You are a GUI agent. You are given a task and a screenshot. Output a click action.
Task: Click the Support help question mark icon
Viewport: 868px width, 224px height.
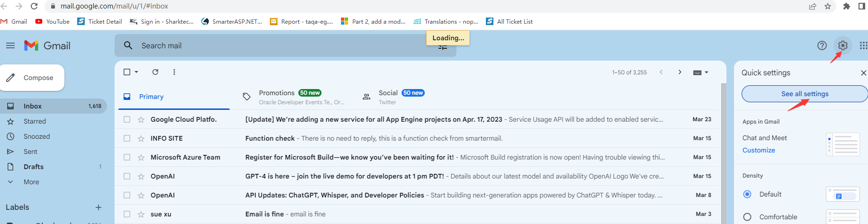(822, 45)
